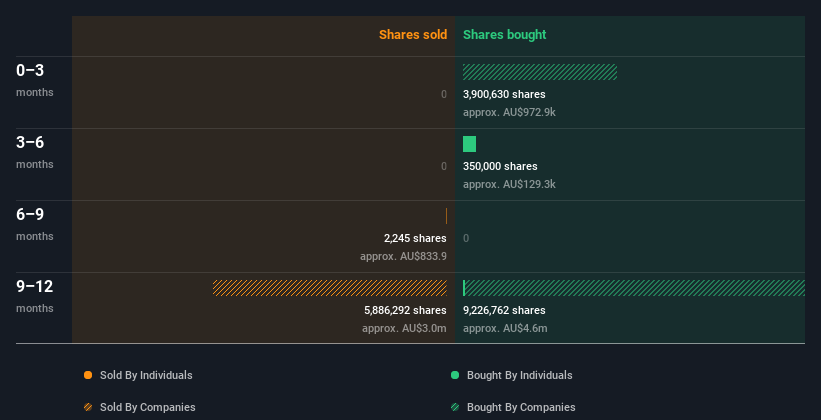Click the striped Bought By Companies legend swatch
This screenshot has width=821, height=420.
(455, 407)
